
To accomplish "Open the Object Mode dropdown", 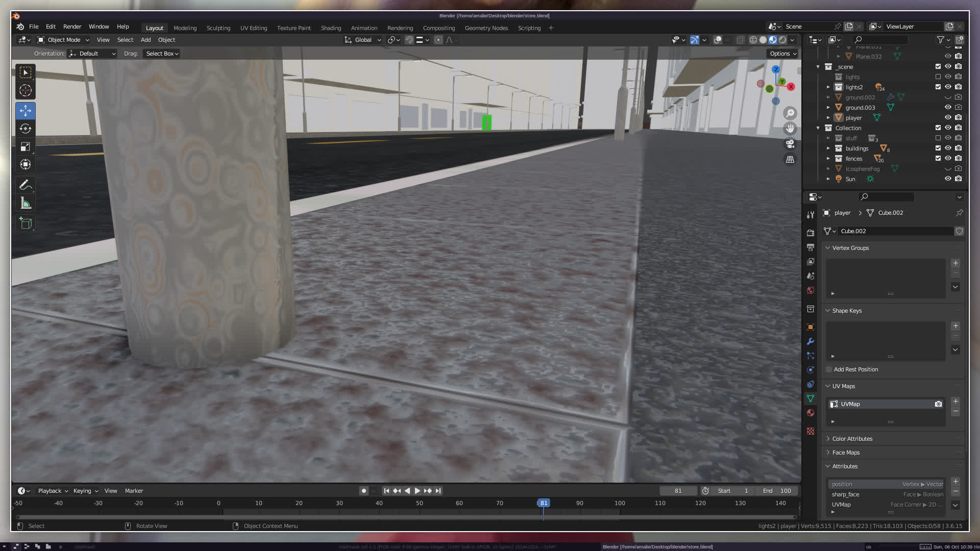I will point(63,40).
